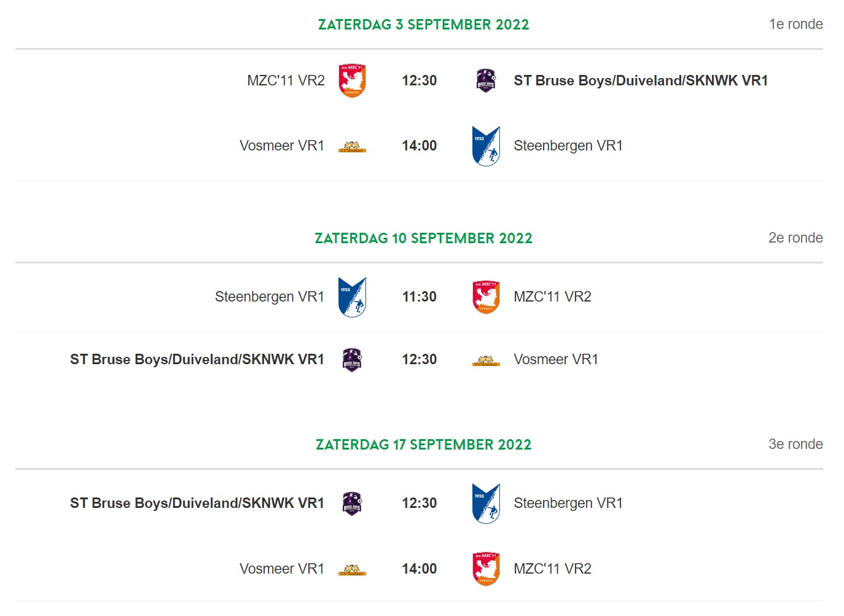Click Bruse Boys logo in 17 September match
844x616 pixels.
point(352,503)
